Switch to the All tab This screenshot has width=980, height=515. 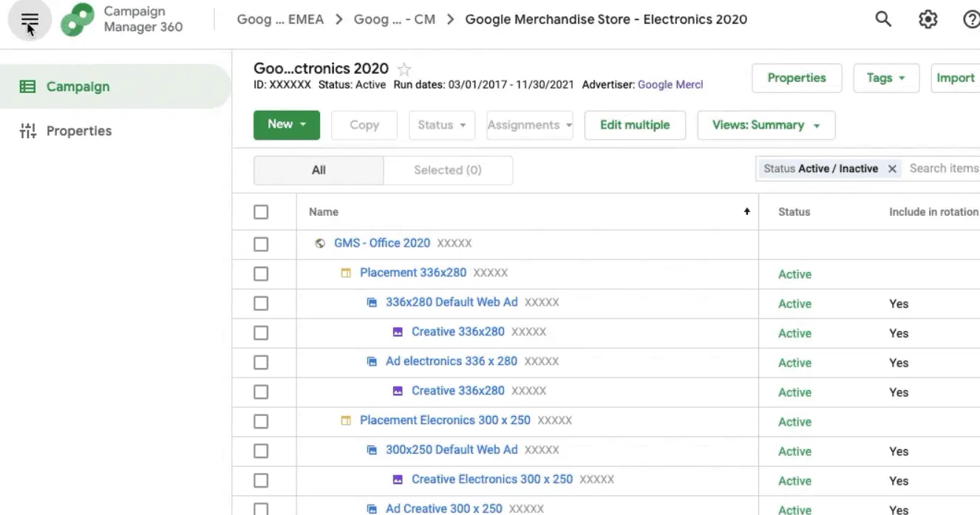click(x=319, y=170)
